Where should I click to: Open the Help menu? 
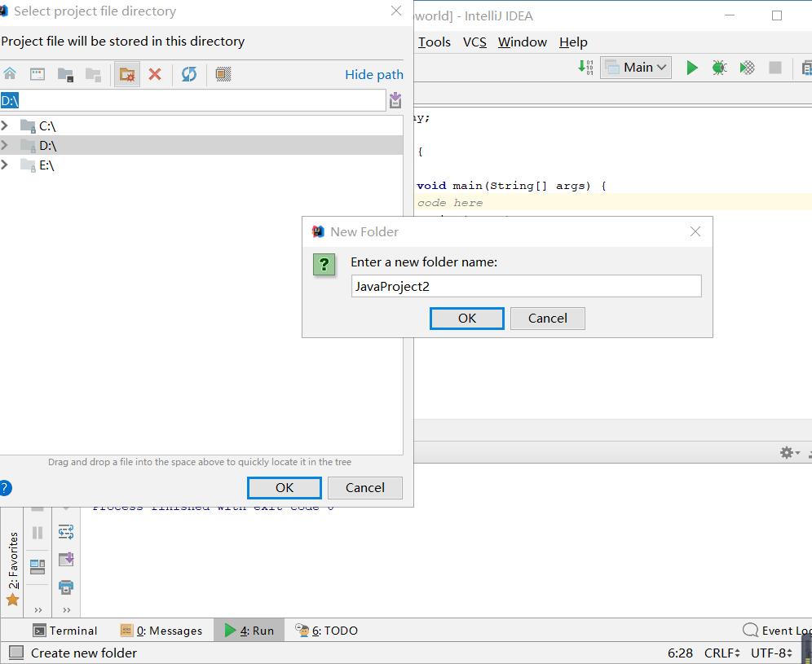click(573, 42)
